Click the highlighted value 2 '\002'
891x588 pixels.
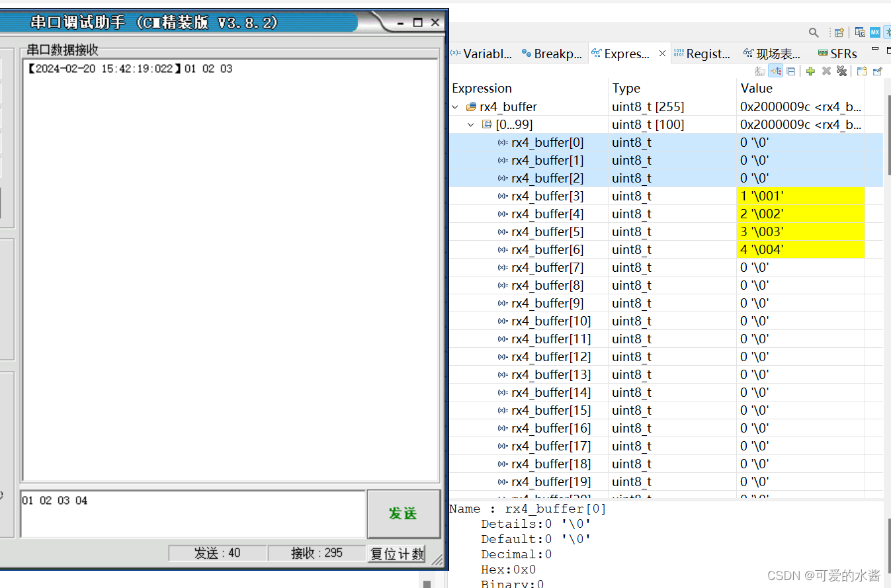point(800,214)
